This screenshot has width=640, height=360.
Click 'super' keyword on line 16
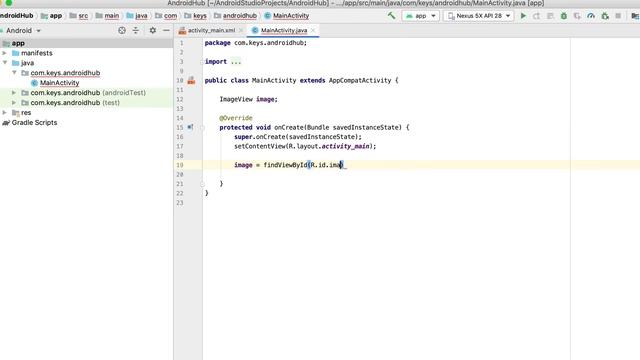tap(243, 137)
